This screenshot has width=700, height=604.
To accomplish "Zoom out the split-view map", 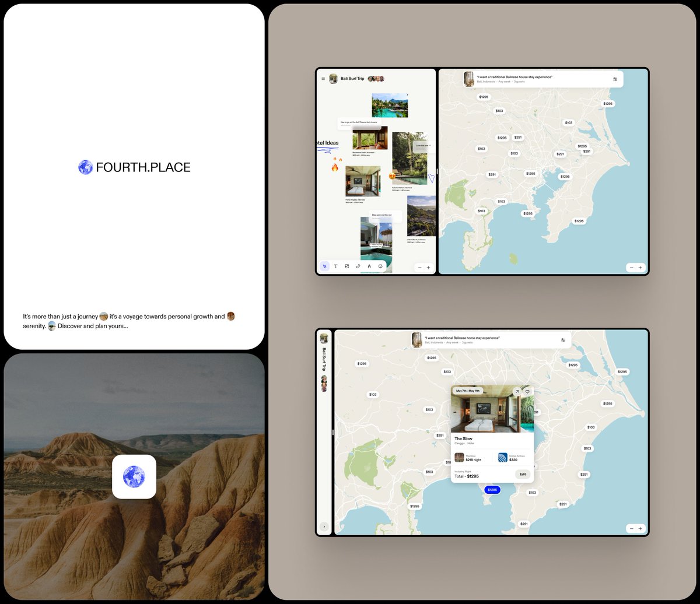I will click(x=632, y=268).
